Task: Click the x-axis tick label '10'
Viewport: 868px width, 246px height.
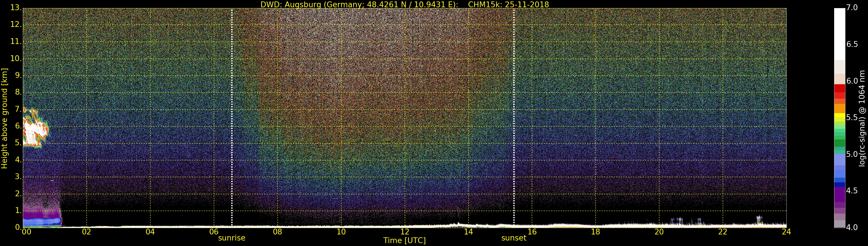Action: point(341,232)
